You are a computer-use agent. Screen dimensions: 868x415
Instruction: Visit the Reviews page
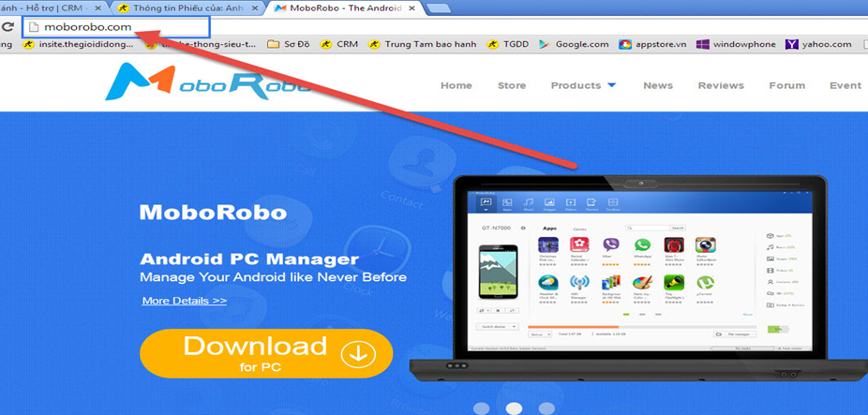click(721, 86)
